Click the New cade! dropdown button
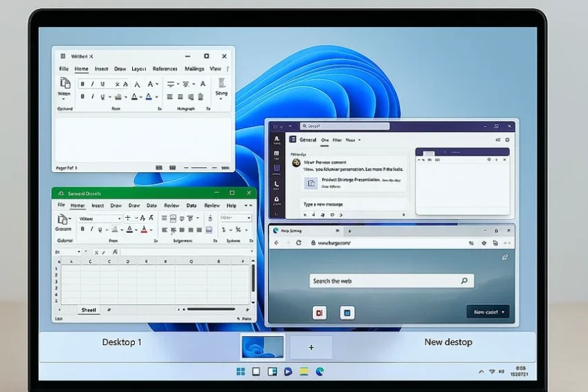This screenshot has width=588, height=392. click(488, 312)
